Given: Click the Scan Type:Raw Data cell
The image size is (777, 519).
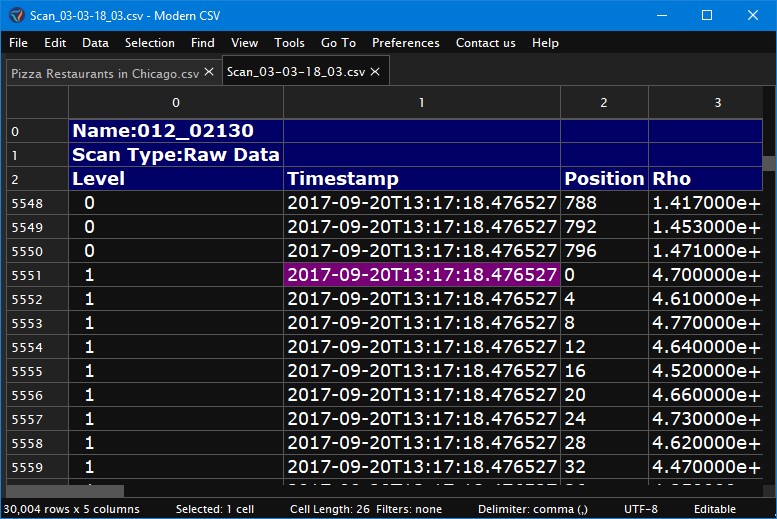Looking at the screenshot, I should (176, 155).
